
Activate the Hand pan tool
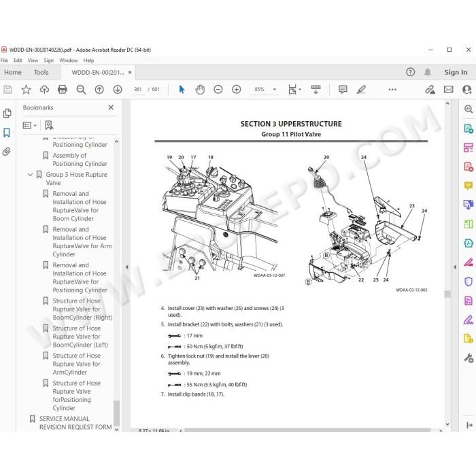click(200, 90)
